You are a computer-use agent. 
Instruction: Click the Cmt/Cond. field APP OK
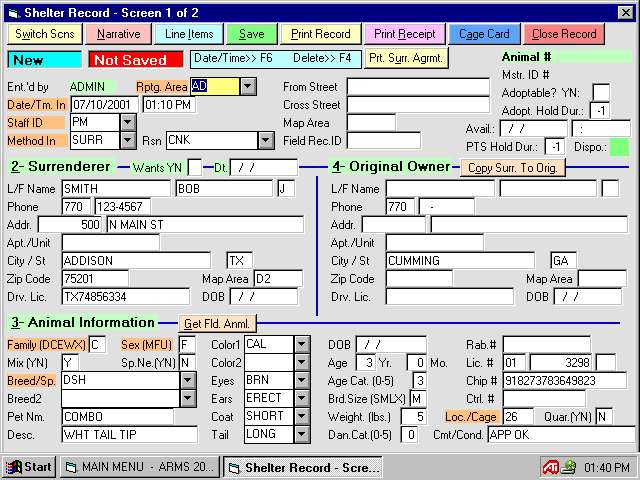click(x=561, y=435)
